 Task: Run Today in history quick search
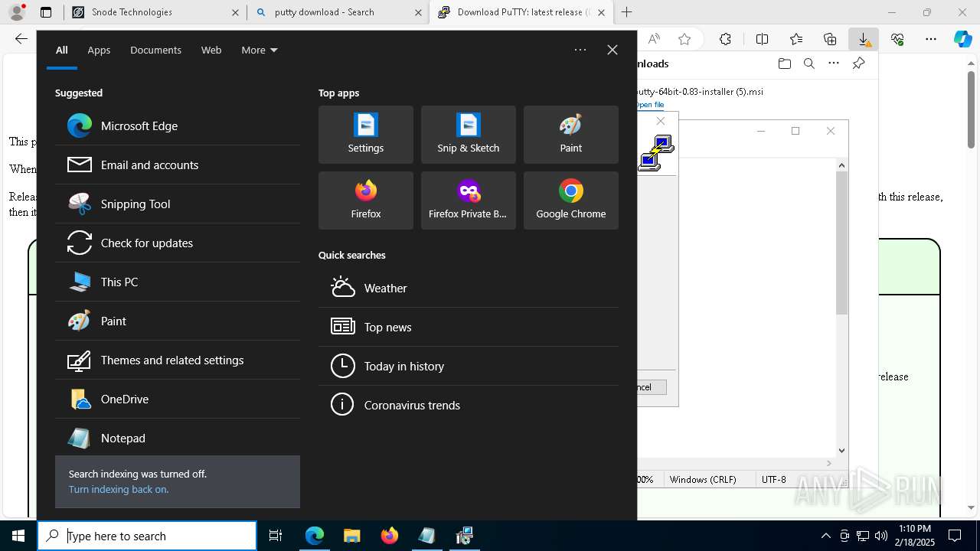pyautogui.click(x=469, y=366)
